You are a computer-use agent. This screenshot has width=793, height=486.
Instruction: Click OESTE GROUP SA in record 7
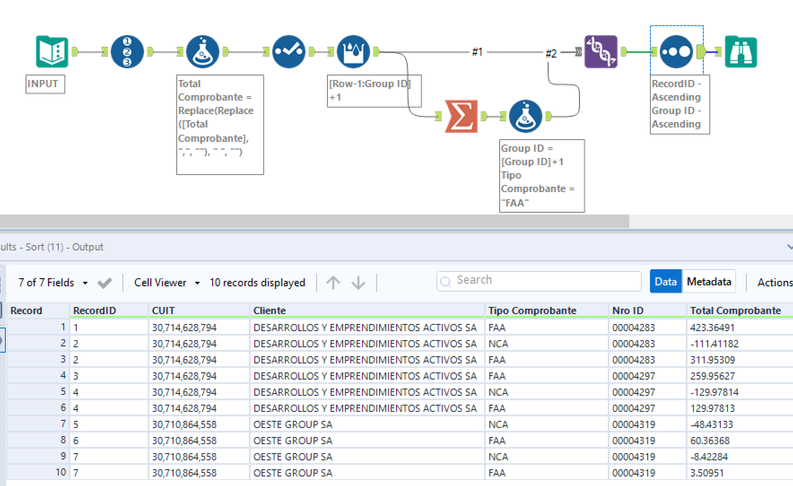point(367,424)
